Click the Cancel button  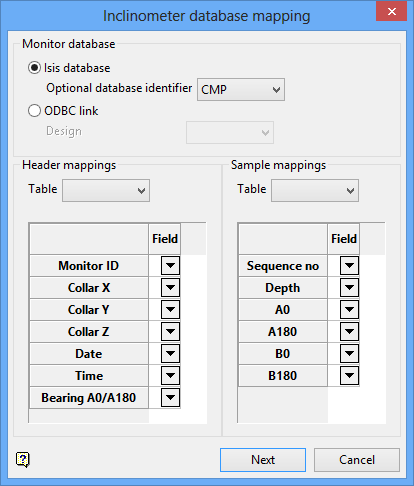[357, 460]
